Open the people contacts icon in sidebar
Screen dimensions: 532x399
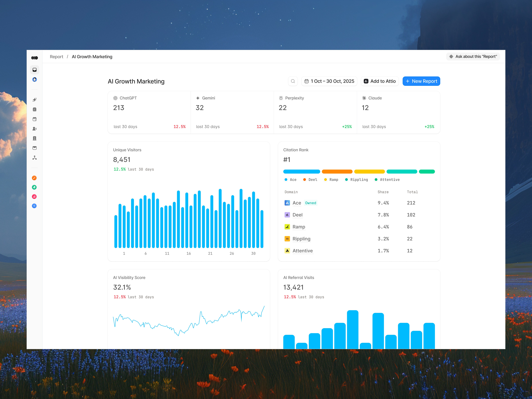tap(34, 129)
